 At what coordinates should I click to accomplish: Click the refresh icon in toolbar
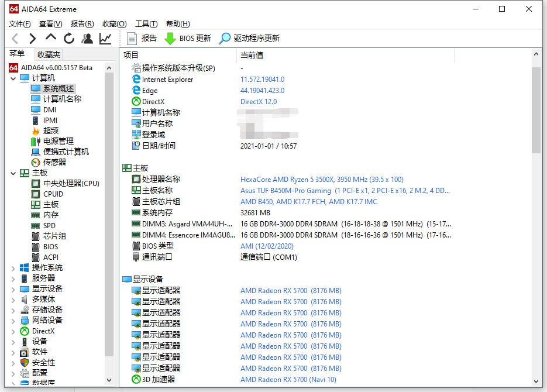pos(68,38)
